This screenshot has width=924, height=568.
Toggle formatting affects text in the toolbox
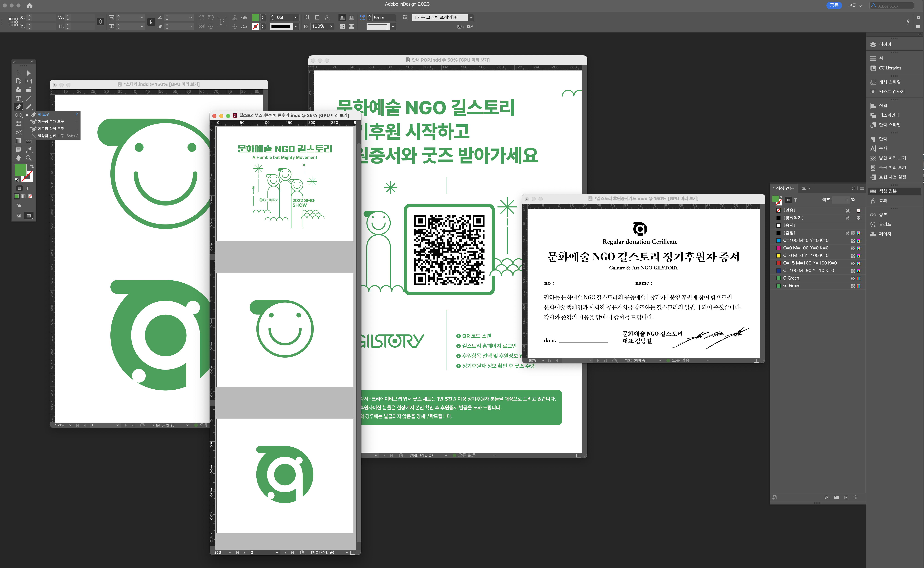tap(27, 188)
